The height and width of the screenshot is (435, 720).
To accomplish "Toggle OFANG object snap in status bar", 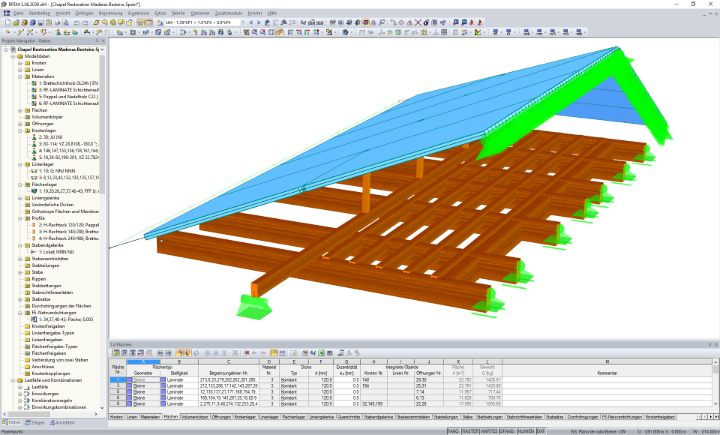I will pos(507,431).
